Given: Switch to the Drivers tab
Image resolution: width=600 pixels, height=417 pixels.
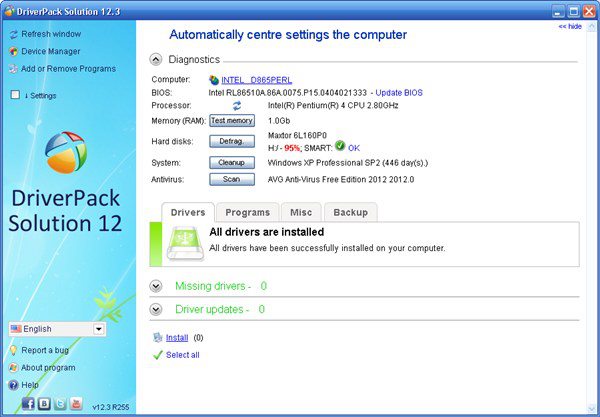Looking at the screenshot, I should coord(188,212).
